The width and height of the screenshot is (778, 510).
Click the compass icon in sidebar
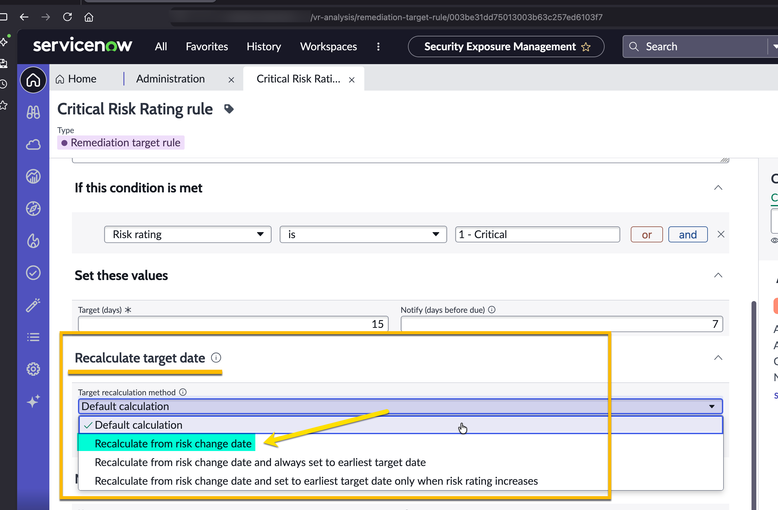33,208
